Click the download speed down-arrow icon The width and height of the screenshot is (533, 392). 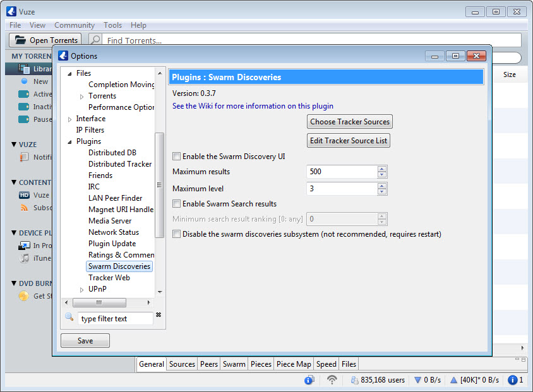point(418,380)
